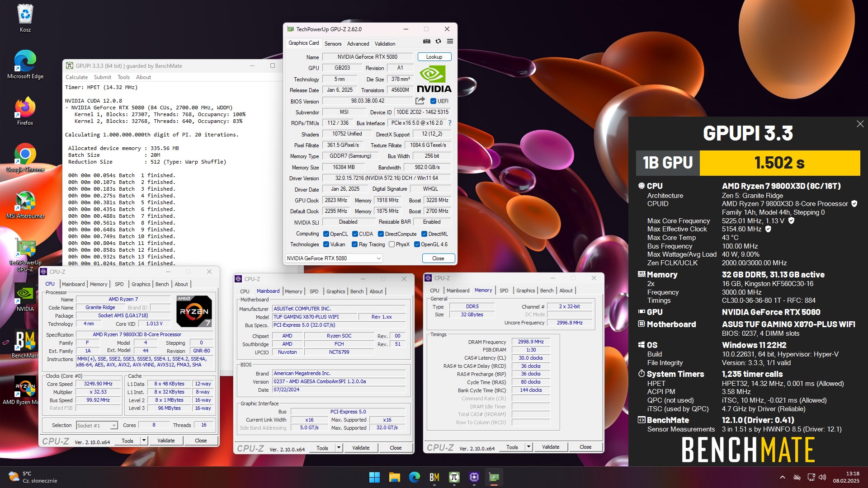Open the Firefox desktop shortcut
Viewport: 868px width, 488px height.
[x=25, y=111]
